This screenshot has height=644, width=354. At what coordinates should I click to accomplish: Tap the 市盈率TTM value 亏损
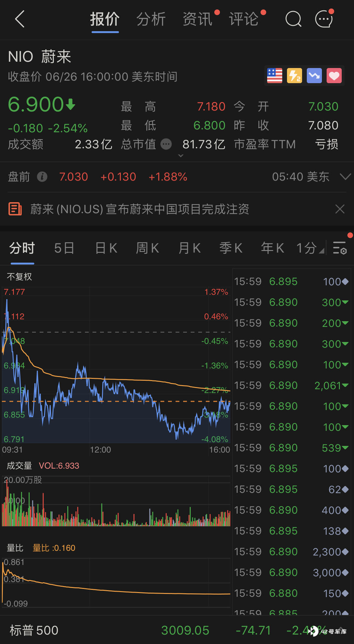coord(327,144)
